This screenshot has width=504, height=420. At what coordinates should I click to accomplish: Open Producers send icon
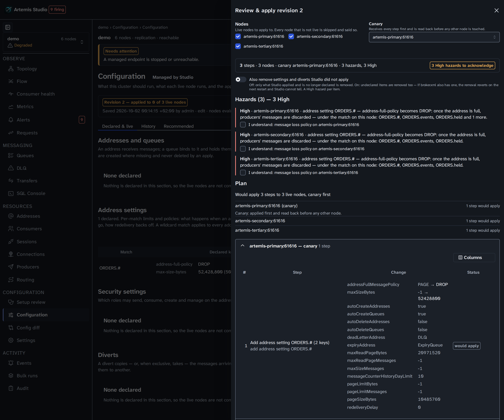click(x=11, y=267)
